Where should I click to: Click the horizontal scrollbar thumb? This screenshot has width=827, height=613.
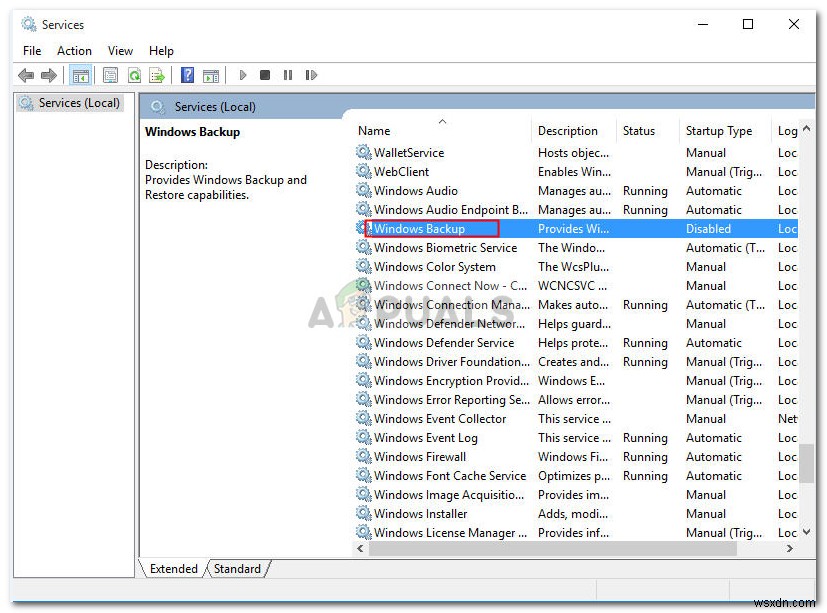point(553,549)
